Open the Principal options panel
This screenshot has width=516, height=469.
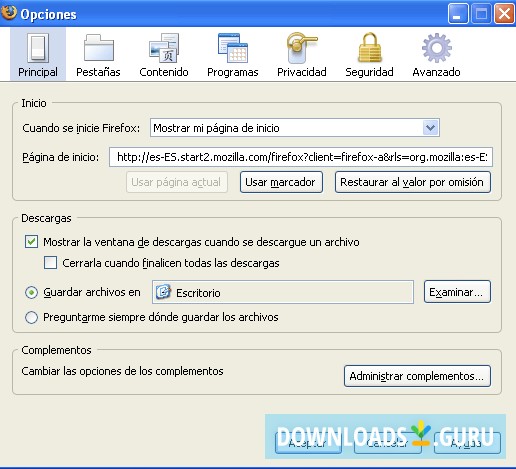(x=38, y=54)
